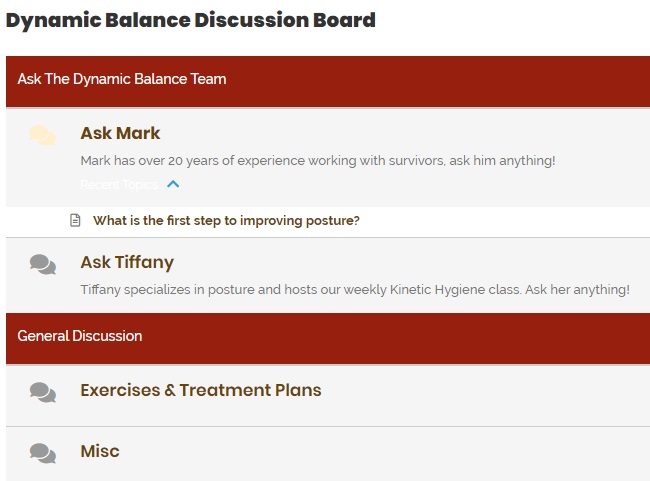Click the Dynamic Balance Discussion Board page title
The height and width of the screenshot is (481, 650).
[x=191, y=20]
